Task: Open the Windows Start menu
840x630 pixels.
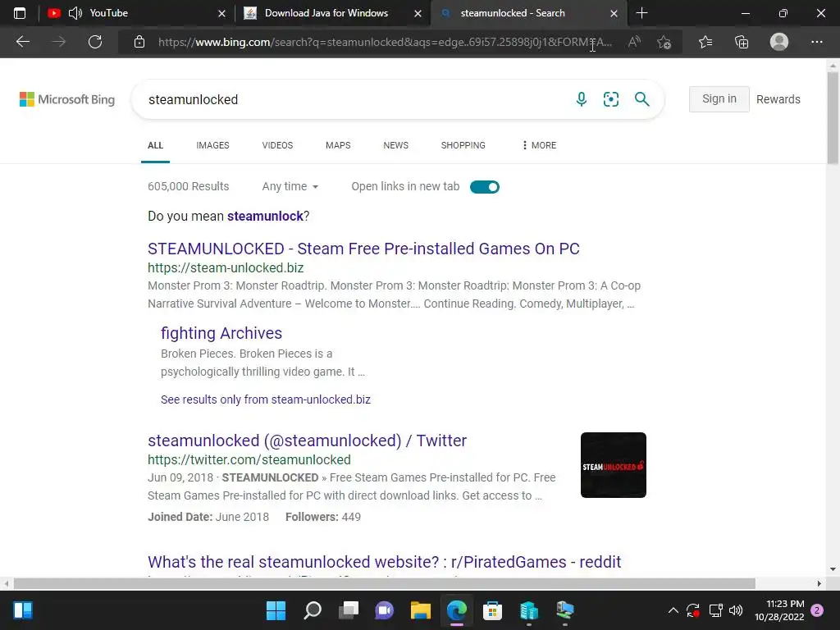Action: pos(276,610)
